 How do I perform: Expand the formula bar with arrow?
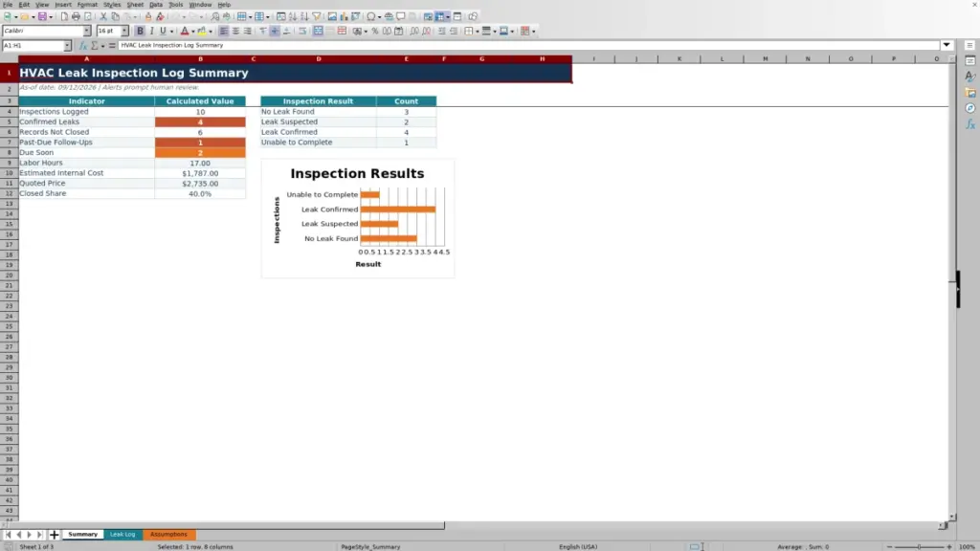tap(947, 45)
